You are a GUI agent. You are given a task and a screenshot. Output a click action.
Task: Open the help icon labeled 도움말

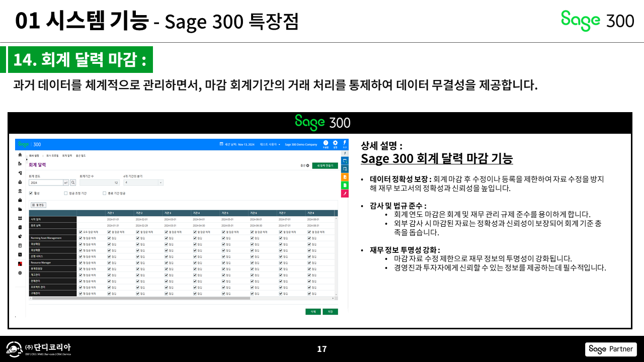pyautogui.click(x=326, y=144)
